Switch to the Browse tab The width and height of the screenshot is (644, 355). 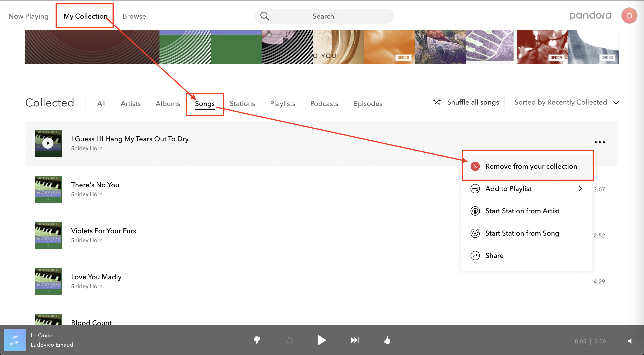(134, 16)
